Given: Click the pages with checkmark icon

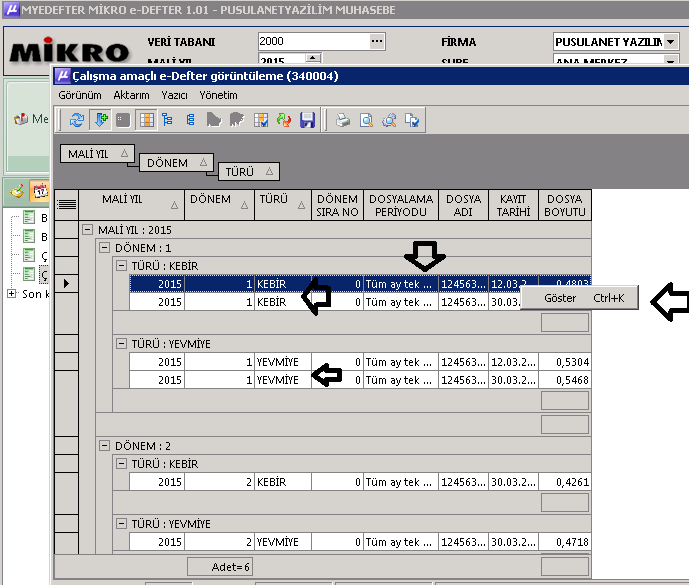Looking at the screenshot, I should point(412,120).
